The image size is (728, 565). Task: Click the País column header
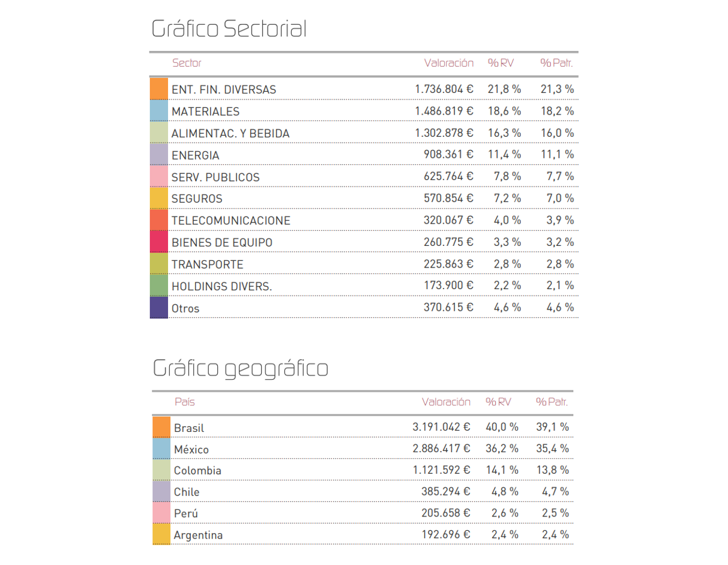pos(185,402)
